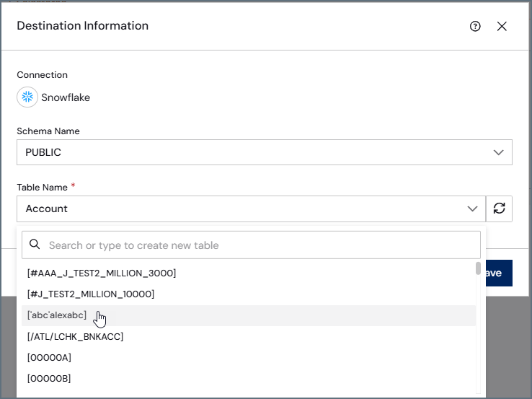Open the Table Name Account dropdown
Image resolution: width=532 pixels, height=399 pixels.
coord(251,209)
